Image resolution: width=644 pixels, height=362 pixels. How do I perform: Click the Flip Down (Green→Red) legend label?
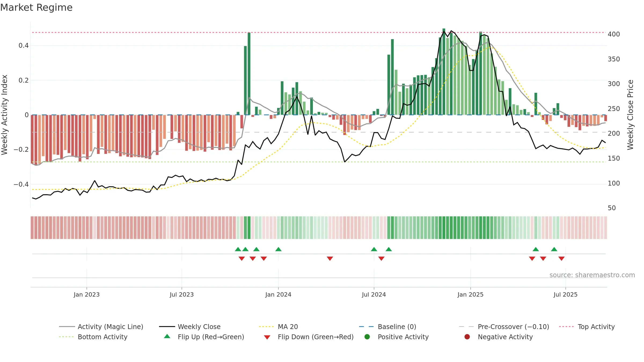tap(316, 337)
